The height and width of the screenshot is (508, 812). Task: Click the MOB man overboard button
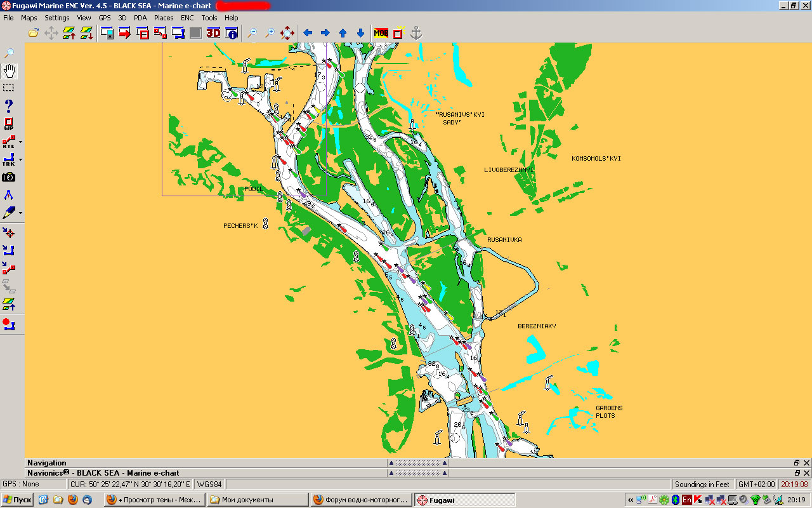[381, 33]
